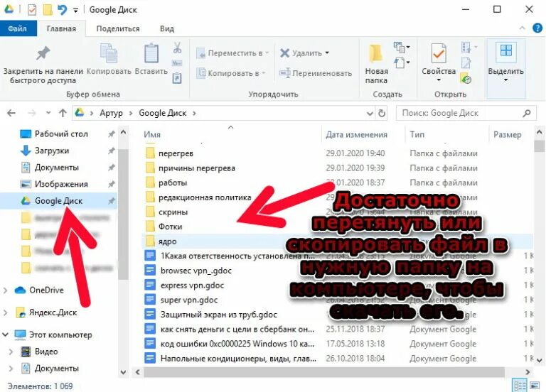The height and width of the screenshot is (392, 546).
Task: Switch to large icons view in status bar
Action: click(535, 386)
